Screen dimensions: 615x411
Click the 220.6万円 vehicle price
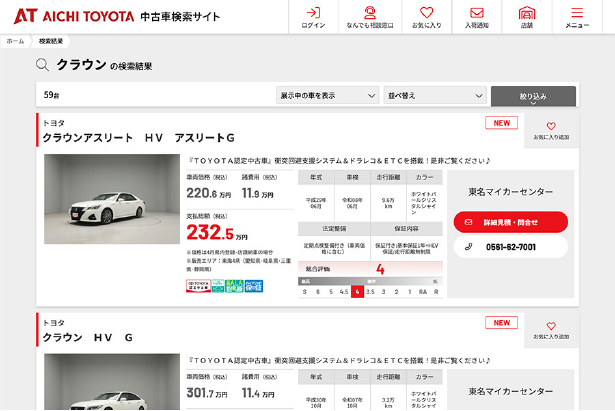(208, 193)
